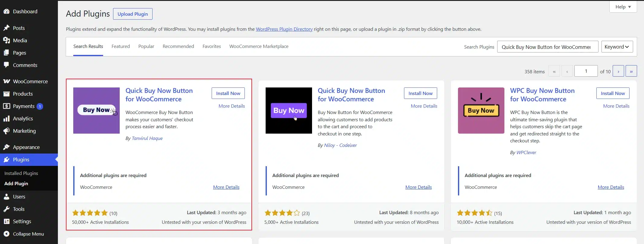644x244 pixels.
Task: Click the Media icon in sidebar
Action: (7, 40)
